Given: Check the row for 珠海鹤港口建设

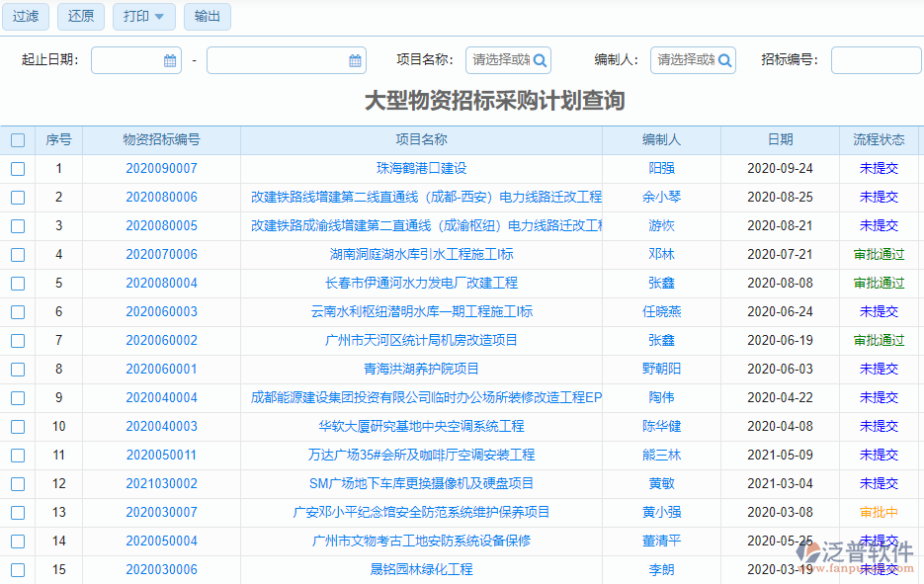Looking at the screenshot, I should [x=17, y=168].
